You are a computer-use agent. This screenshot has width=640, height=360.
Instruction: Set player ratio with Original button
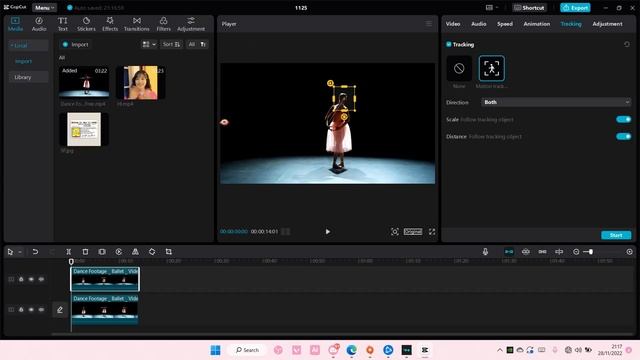tap(413, 231)
